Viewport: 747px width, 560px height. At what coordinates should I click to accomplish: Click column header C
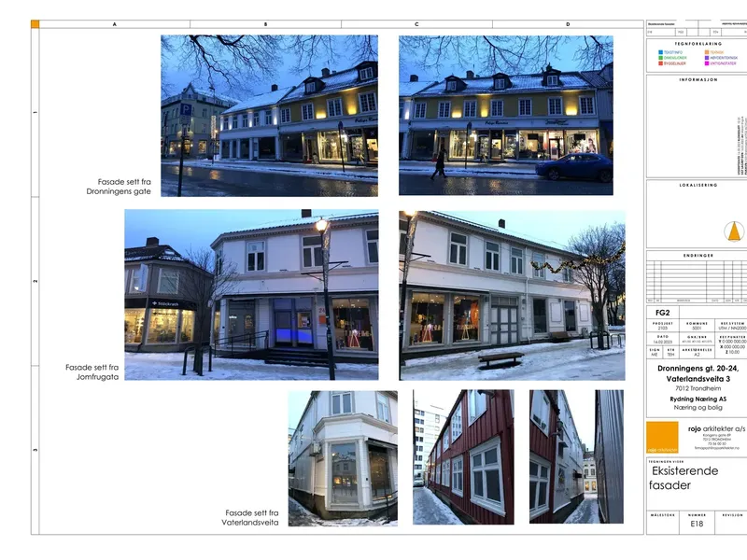coord(416,24)
